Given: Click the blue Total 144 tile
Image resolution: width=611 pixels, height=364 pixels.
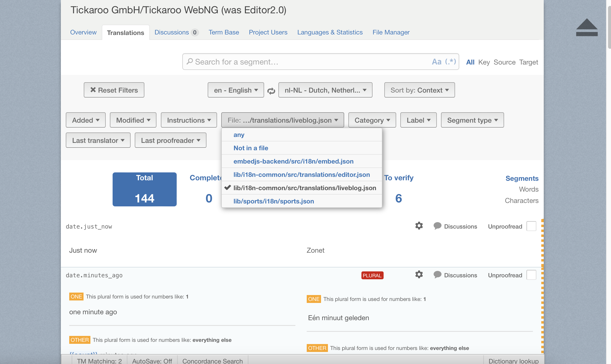Looking at the screenshot, I should tap(145, 189).
